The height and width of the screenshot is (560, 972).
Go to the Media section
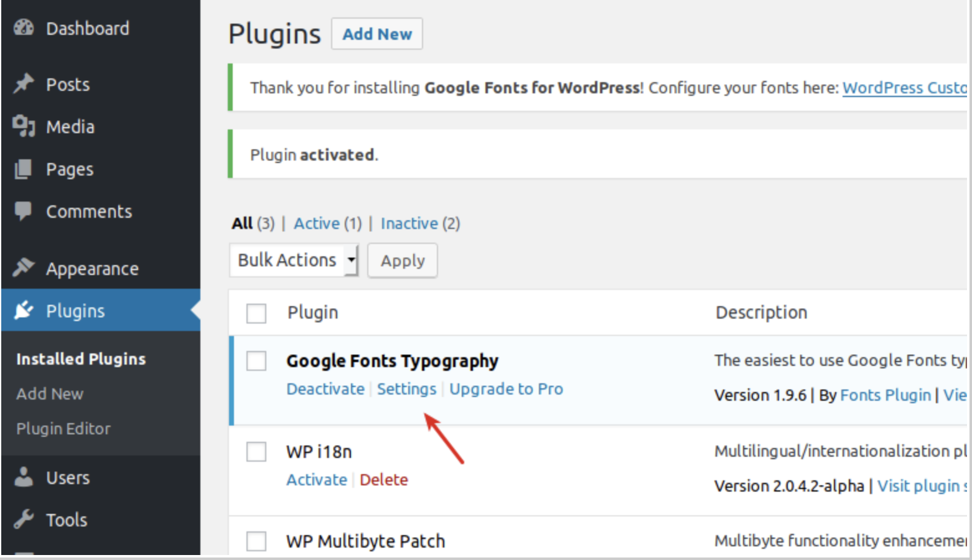pos(101,126)
